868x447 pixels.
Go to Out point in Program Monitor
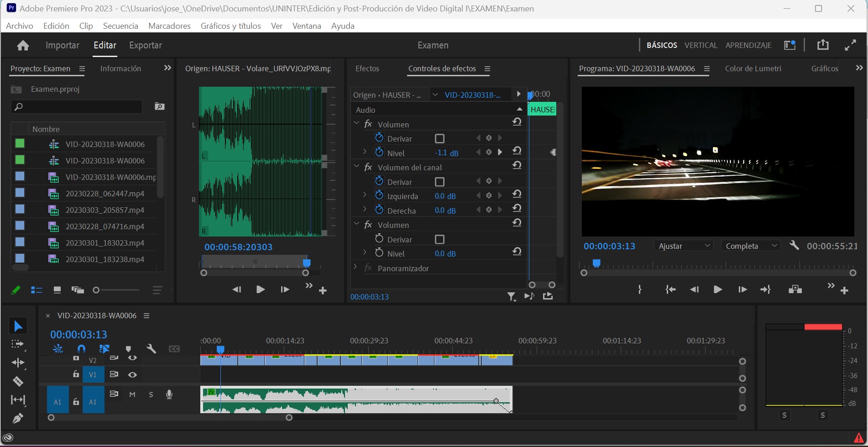click(x=766, y=289)
